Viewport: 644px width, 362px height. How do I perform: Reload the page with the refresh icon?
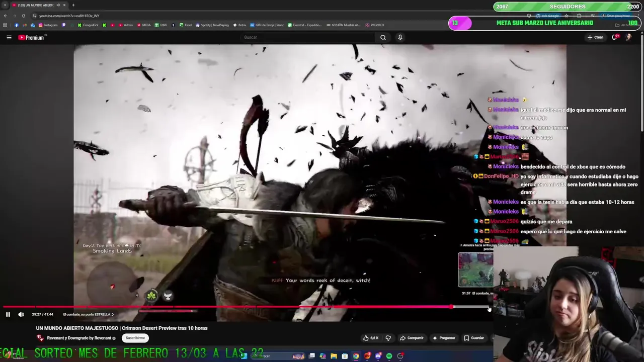click(x=23, y=16)
